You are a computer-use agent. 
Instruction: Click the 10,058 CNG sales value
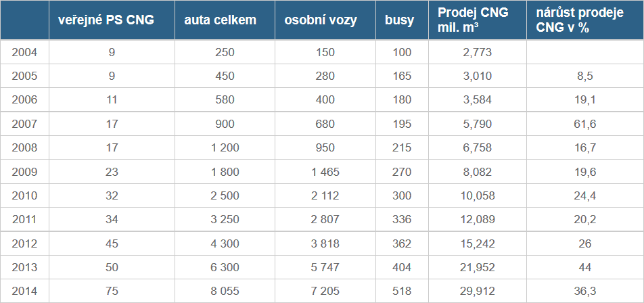(478, 195)
